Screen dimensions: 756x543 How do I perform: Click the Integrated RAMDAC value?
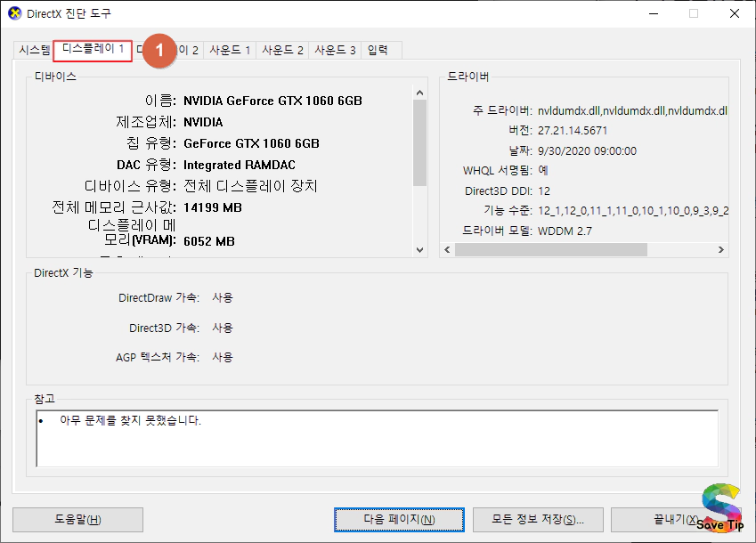[x=240, y=165]
